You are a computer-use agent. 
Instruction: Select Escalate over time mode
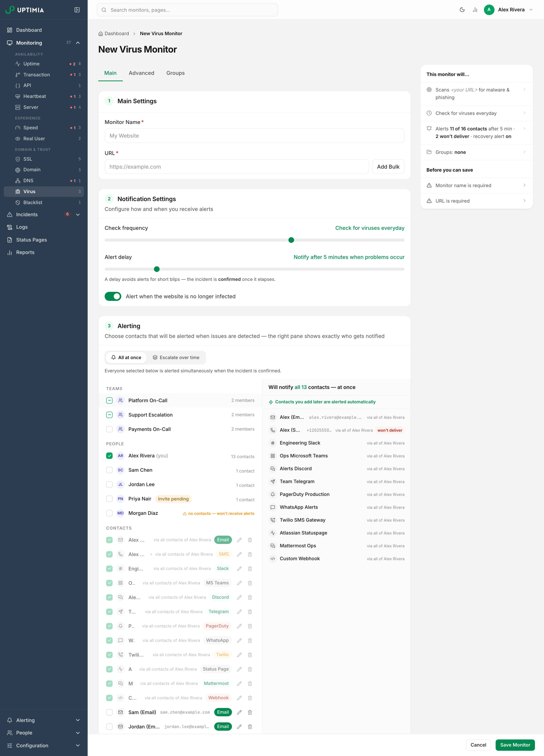[x=176, y=357]
